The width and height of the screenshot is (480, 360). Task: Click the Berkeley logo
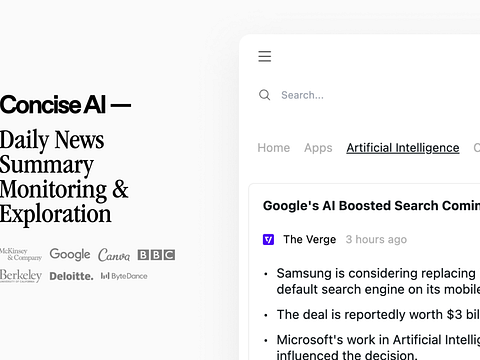(21, 276)
